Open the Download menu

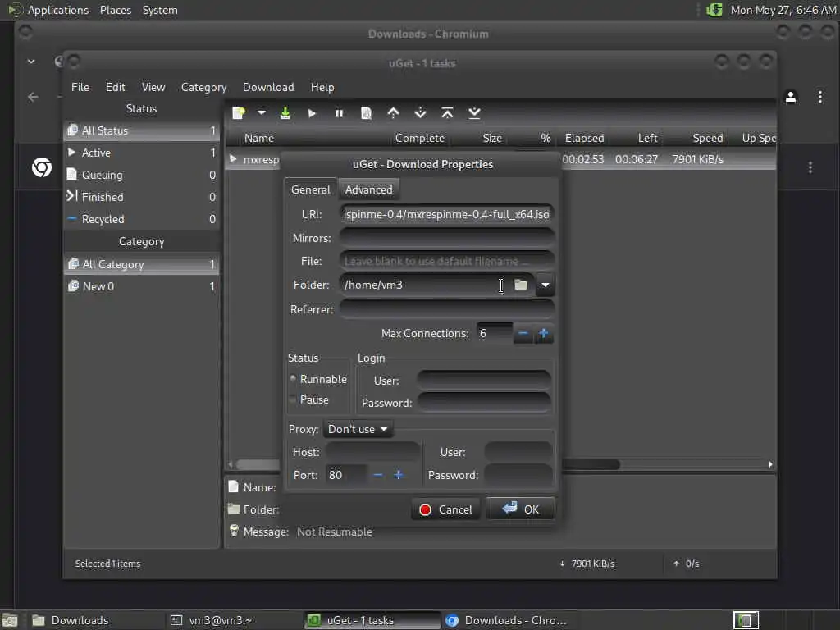(x=268, y=87)
